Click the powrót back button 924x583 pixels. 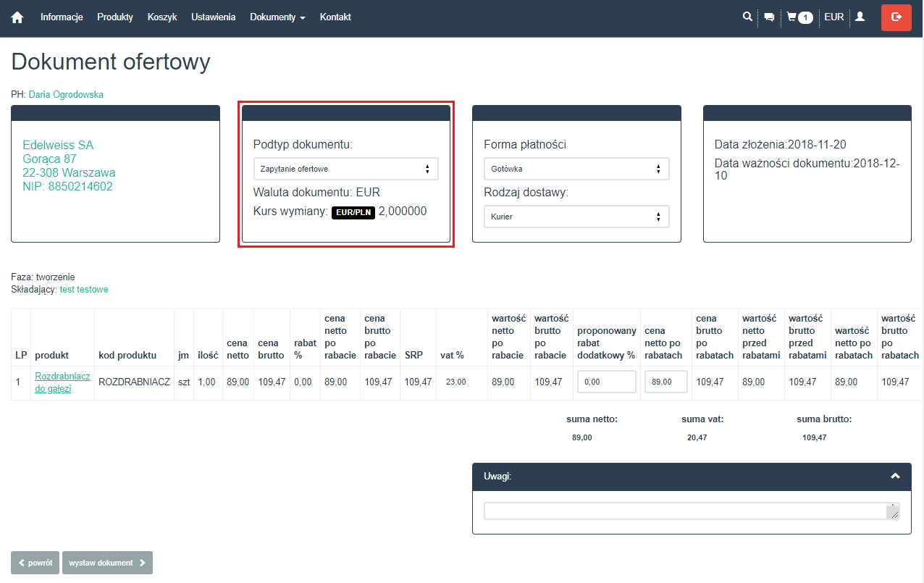coord(35,563)
